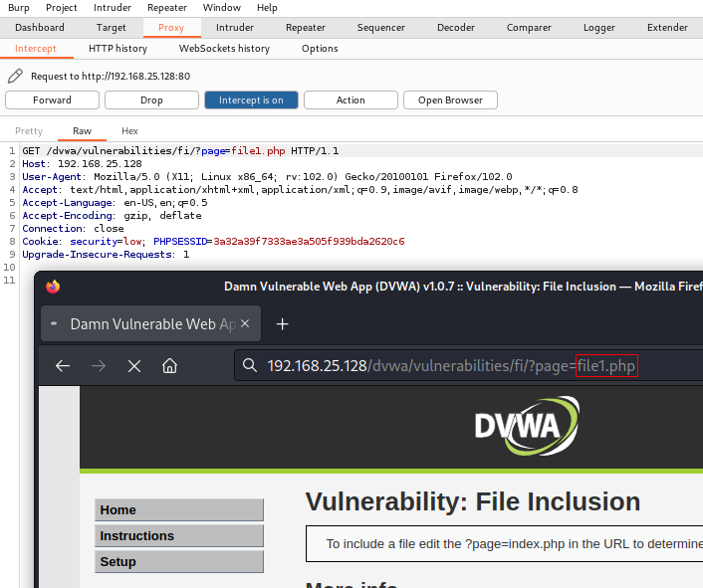Drop the intercepted request
This screenshot has height=588, width=703.
click(151, 99)
